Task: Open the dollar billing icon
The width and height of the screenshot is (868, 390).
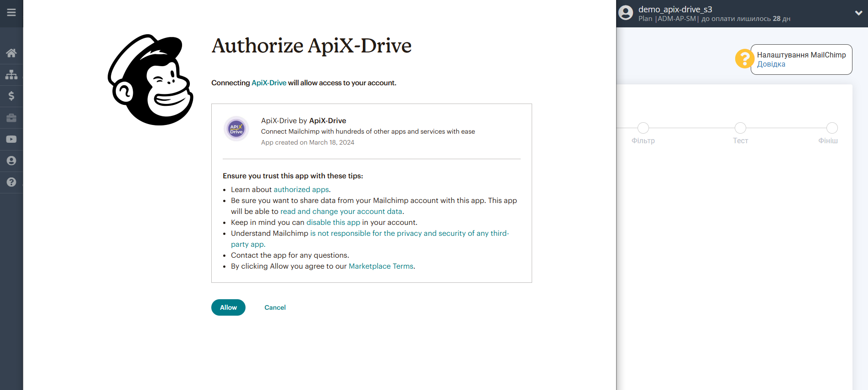Action: [11, 96]
